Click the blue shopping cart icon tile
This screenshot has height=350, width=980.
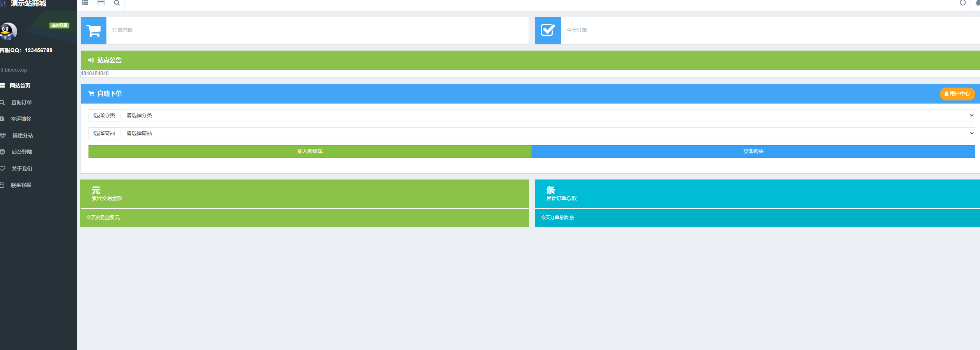click(x=94, y=30)
